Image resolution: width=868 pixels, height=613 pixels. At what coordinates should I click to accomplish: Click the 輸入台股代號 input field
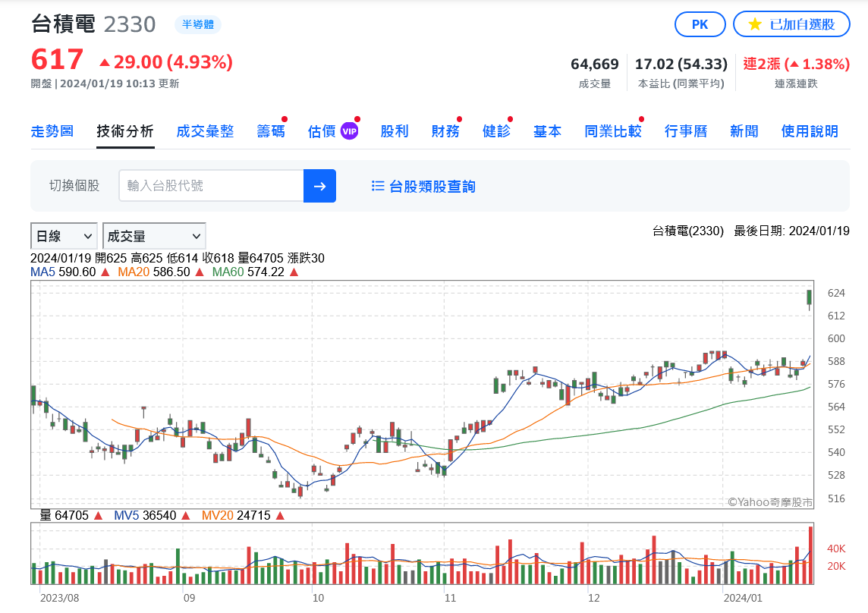pos(211,186)
